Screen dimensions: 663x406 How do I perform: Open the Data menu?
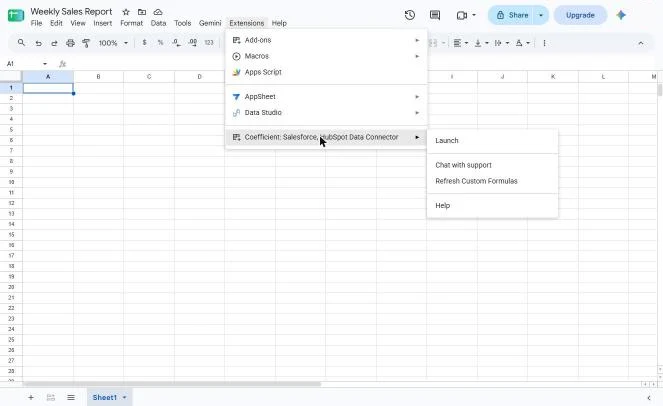click(159, 23)
